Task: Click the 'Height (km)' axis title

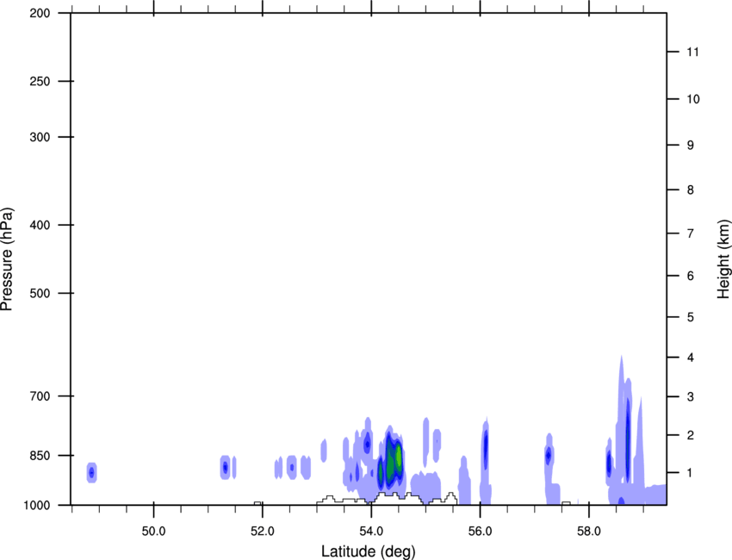Action: [x=723, y=259]
